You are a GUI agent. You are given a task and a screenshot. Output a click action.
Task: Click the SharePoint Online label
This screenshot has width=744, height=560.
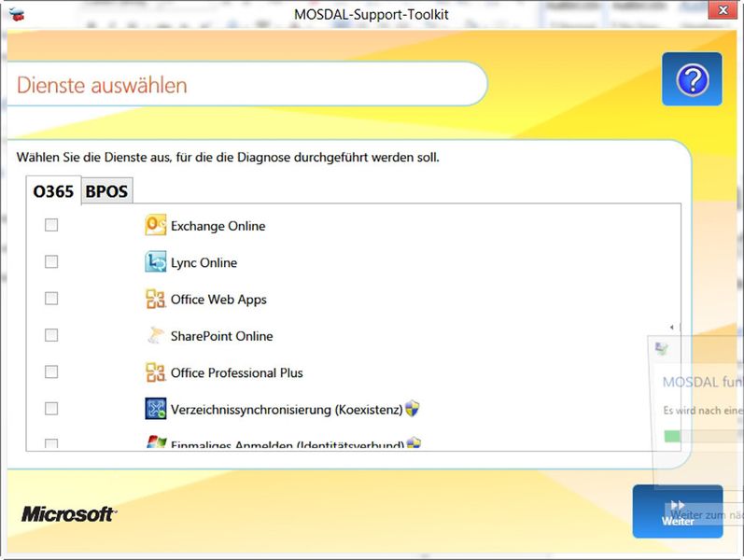(x=222, y=336)
